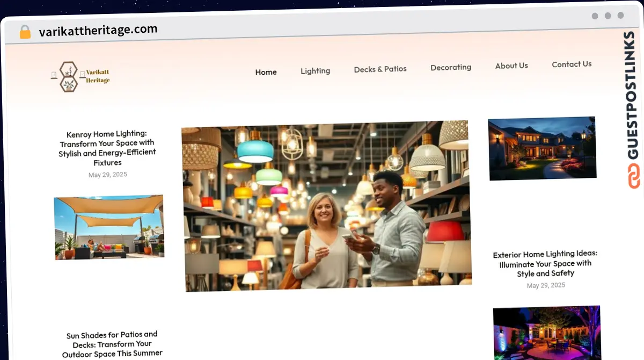Click the lighting store featured image
This screenshot has width=644, height=360.
click(326, 206)
